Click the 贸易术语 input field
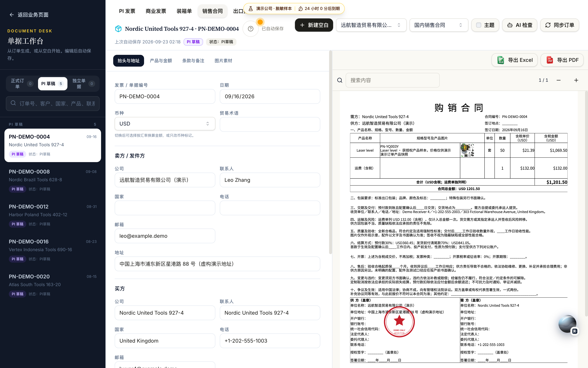This screenshot has height=368, width=588. (x=270, y=124)
